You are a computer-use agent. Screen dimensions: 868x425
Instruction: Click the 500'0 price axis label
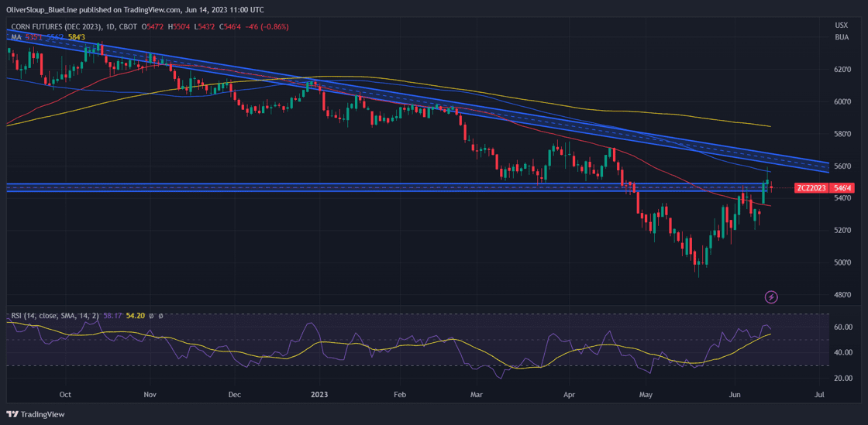click(x=842, y=262)
